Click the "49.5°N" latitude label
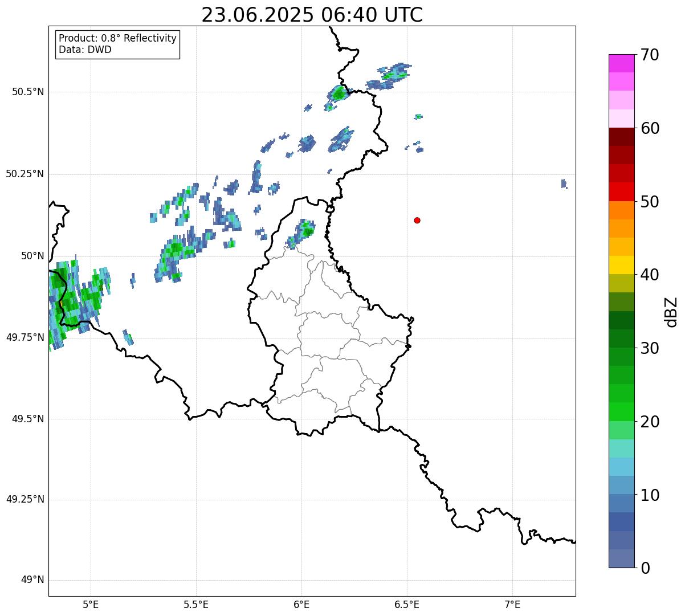 pyautogui.click(x=28, y=419)
